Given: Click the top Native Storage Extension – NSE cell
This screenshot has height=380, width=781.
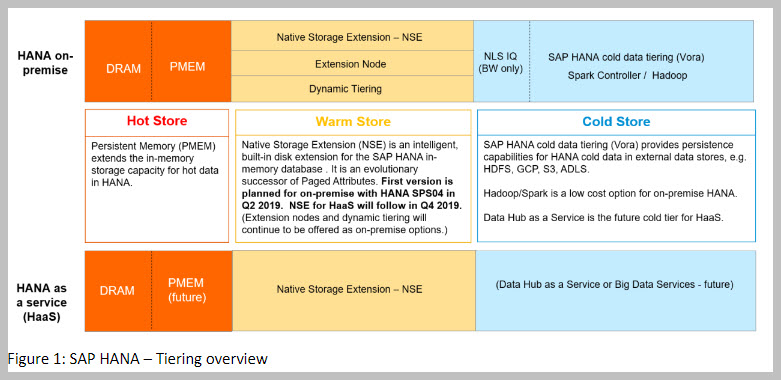Looking at the screenshot, I should [x=352, y=36].
